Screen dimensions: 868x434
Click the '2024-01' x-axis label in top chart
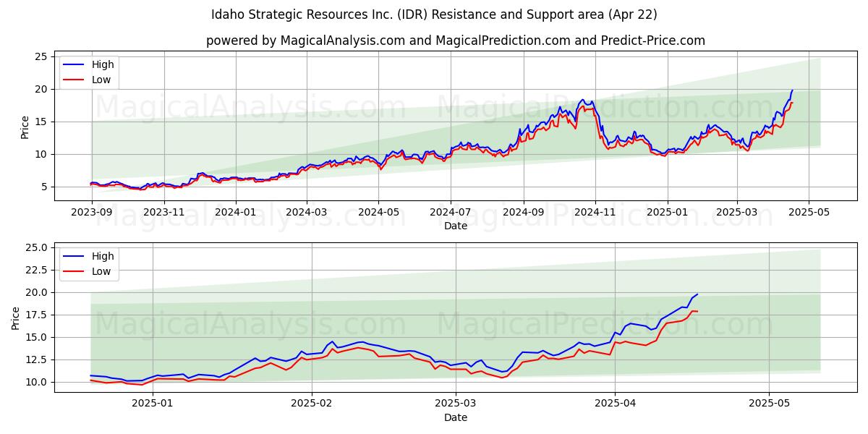pyautogui.click(x=237, y=212)
